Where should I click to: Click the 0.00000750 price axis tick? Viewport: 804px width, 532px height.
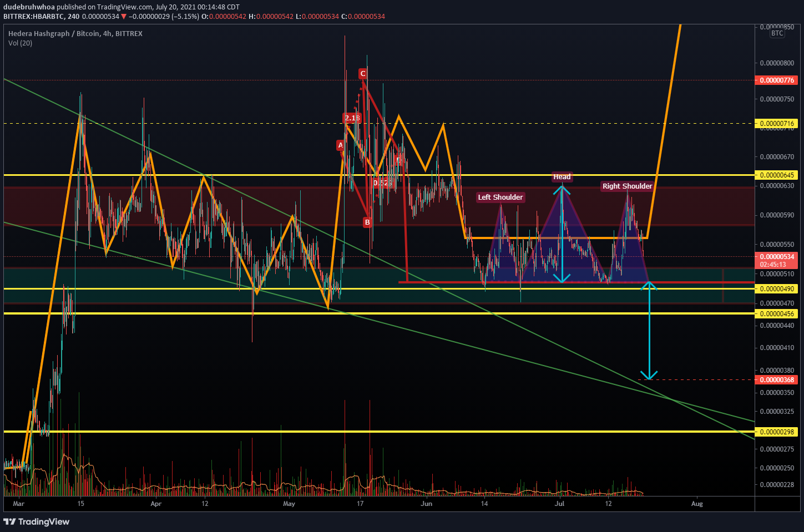777,100
